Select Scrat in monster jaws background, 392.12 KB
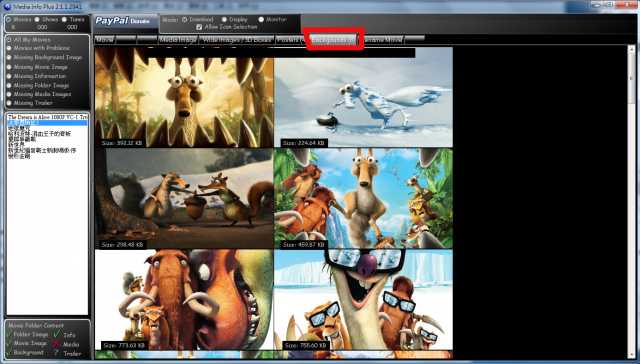The width and height of the screenshot is (640, 364). [184, 97]
